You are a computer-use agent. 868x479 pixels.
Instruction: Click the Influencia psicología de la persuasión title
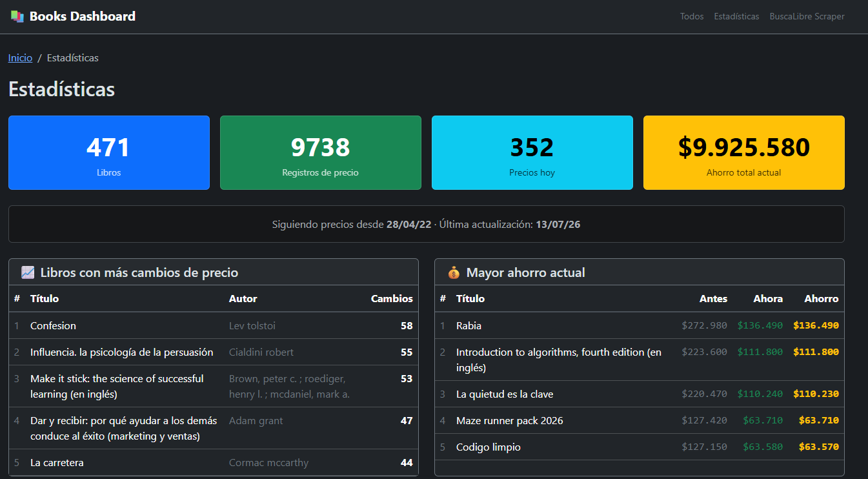122,352
